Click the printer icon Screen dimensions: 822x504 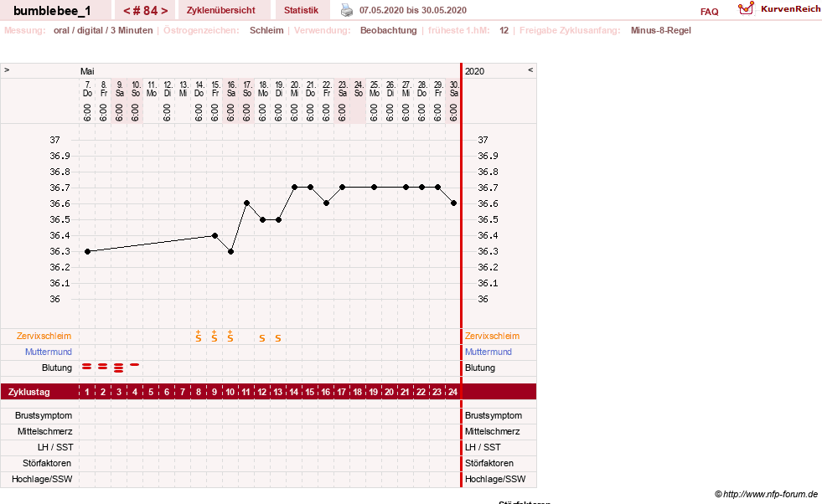pyautogui.click(x=347, y=10)
